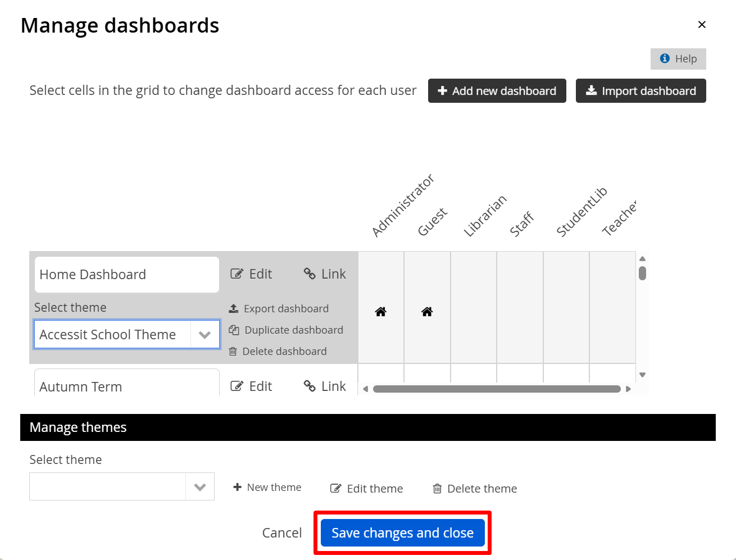Image resolution: width=736 pixels, height=560 pixels.
Task: Create a New theme
Action: (267, 488)
